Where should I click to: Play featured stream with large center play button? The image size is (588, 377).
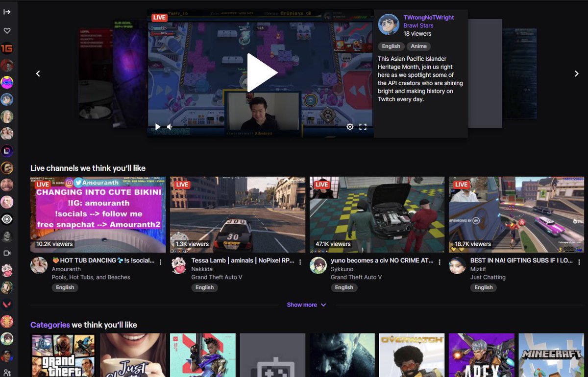(x=262, y=73)
